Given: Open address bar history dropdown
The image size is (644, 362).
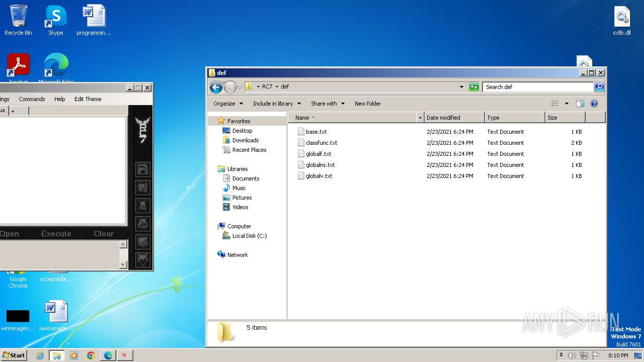Looking at the screenshot, I should click(462, 87).
